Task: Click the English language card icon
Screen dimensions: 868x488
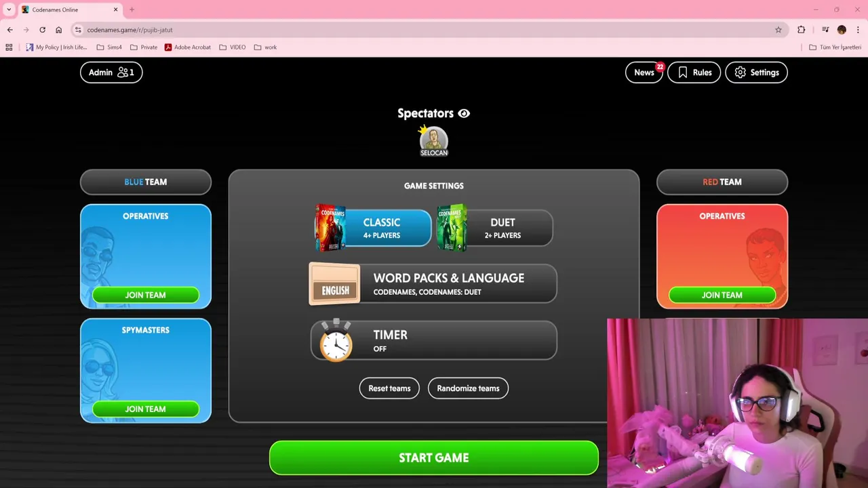Action: (x=335, y=284)
